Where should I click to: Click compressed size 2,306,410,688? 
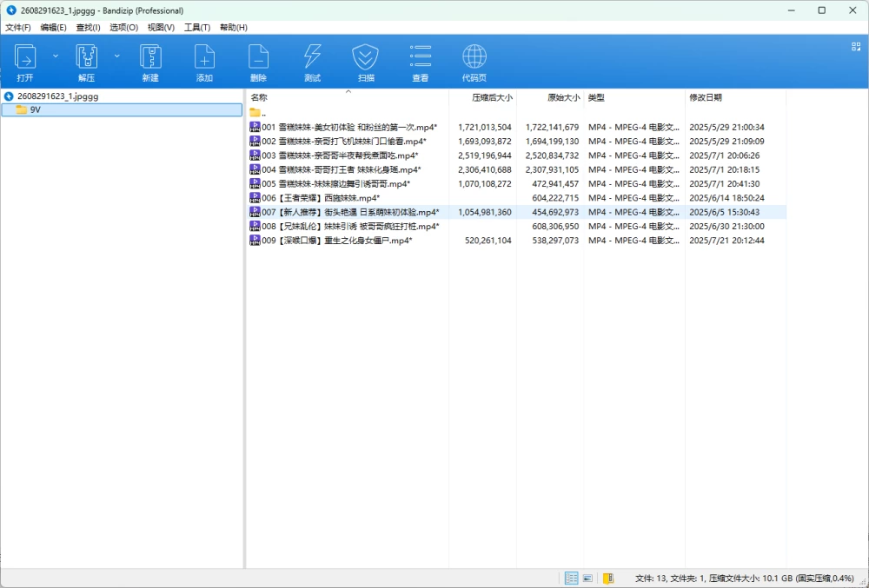pos(484,169)
